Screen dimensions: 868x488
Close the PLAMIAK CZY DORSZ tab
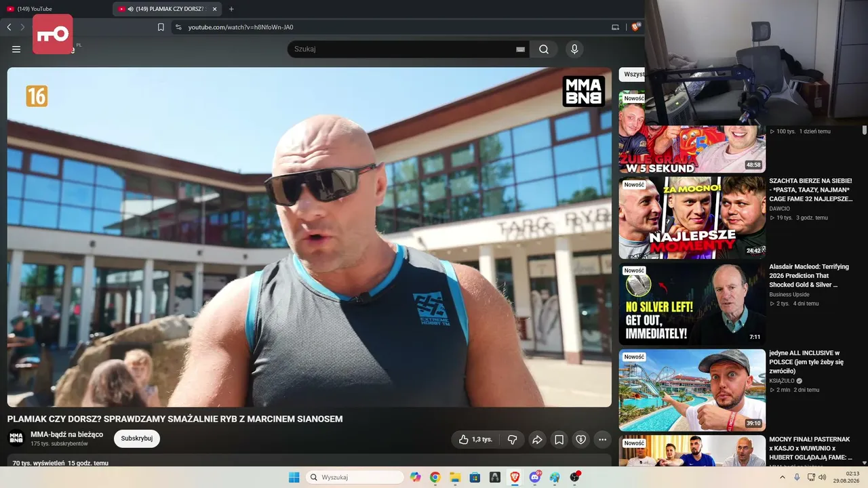(214, 9)
